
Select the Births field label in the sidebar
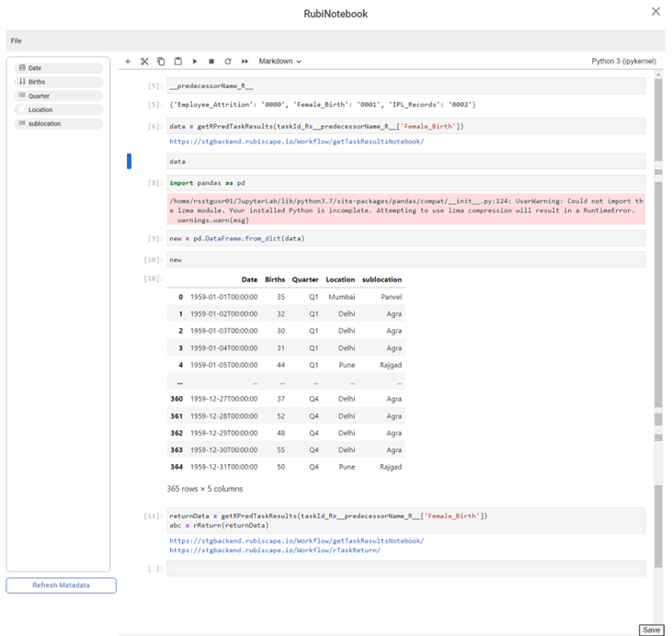point(37,82)
